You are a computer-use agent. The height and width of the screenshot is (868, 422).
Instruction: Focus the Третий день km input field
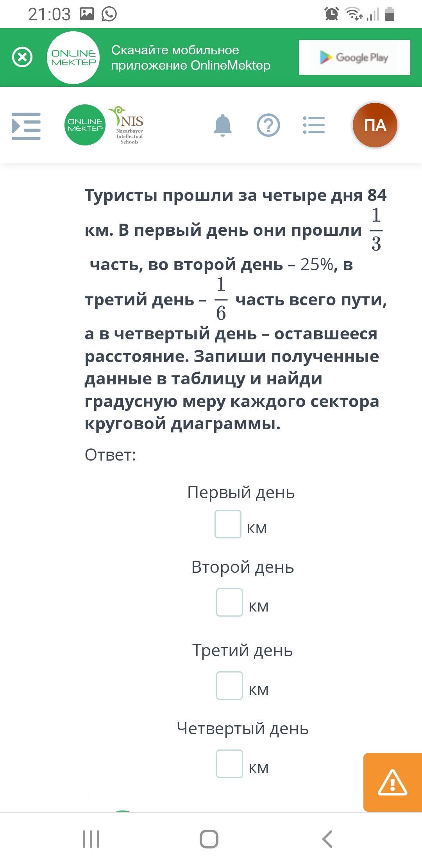230,686
